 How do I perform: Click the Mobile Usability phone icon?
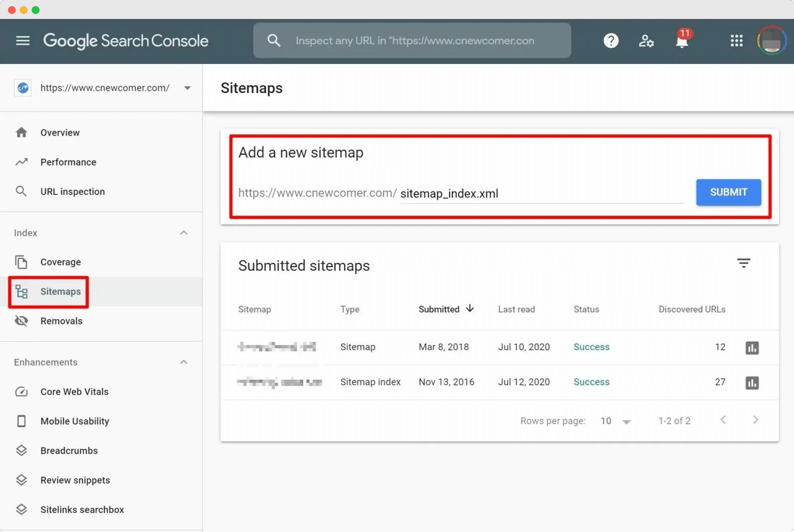click(21, 421)
